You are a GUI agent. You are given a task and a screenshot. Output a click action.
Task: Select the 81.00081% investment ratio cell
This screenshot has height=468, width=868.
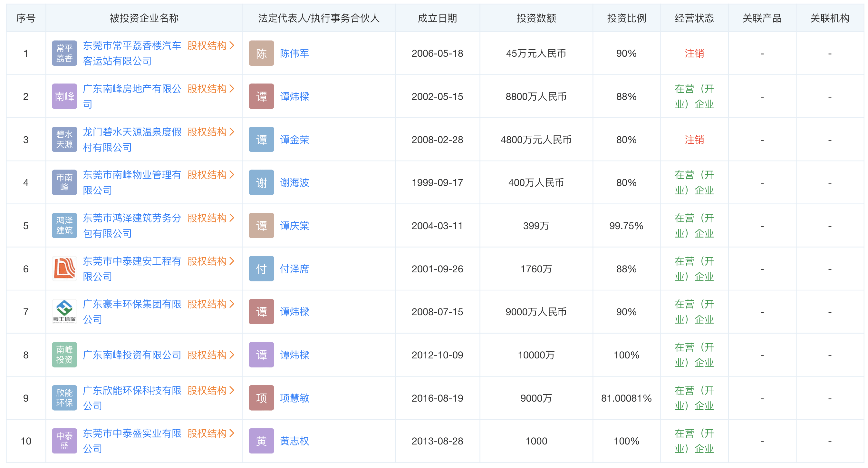[x=626, y=398]
